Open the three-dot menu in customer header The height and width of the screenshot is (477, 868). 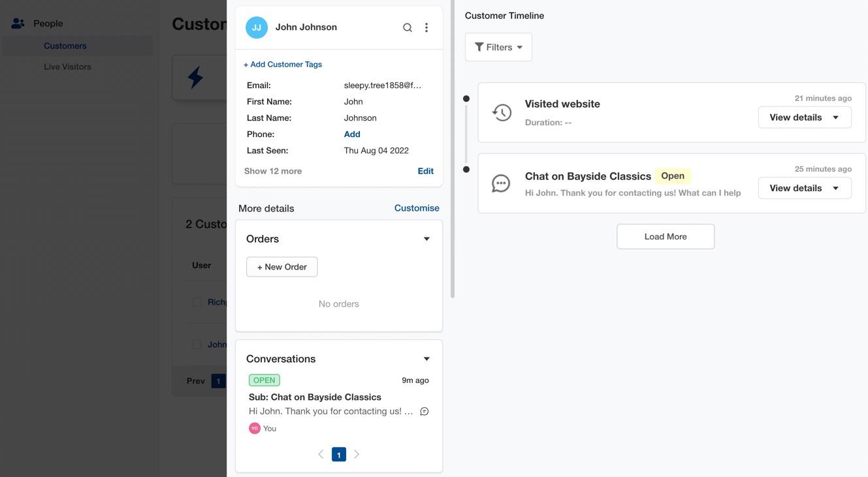pos(426,27)
